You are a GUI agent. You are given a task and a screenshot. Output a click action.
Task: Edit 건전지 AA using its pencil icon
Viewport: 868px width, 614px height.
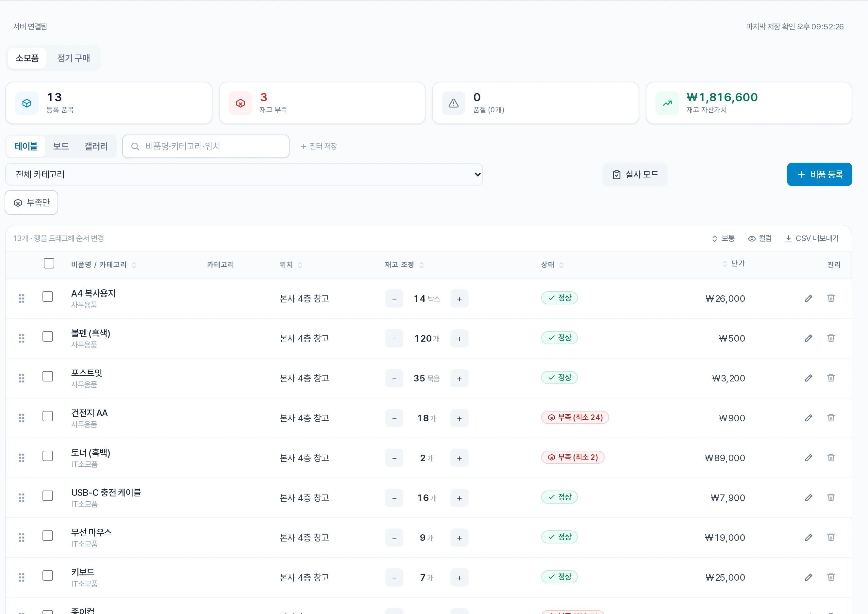click(809, 418)
